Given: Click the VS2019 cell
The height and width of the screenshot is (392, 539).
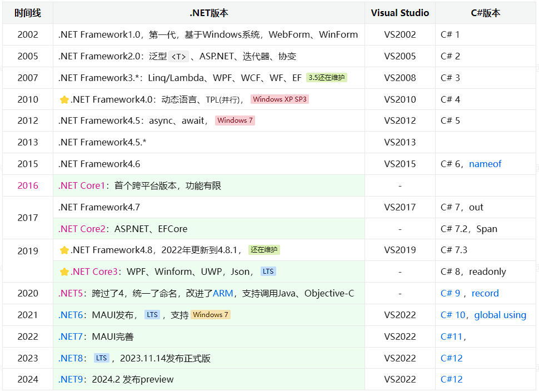Looking at the screenshot, I should (400, 250).
